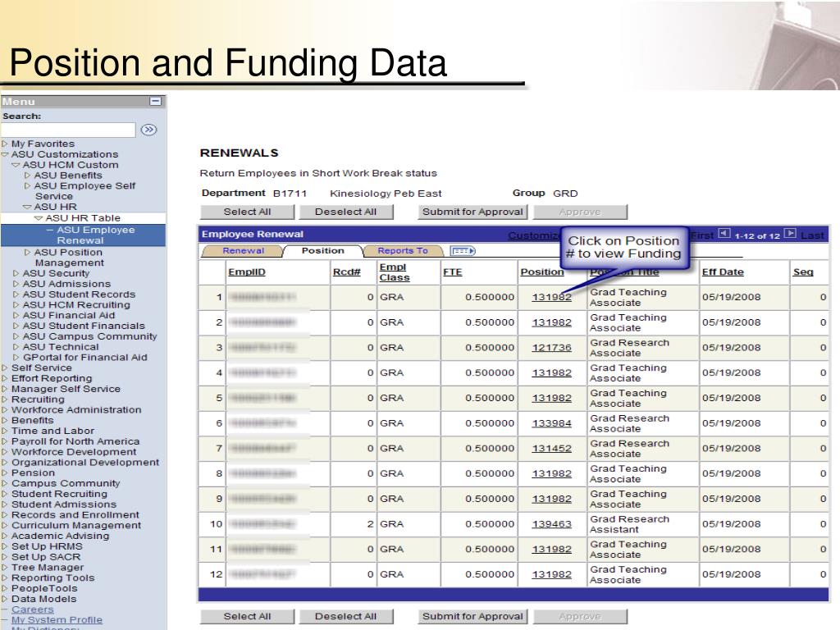Click the FTE value 0.500000 in row 8

(x=490, y=473)
